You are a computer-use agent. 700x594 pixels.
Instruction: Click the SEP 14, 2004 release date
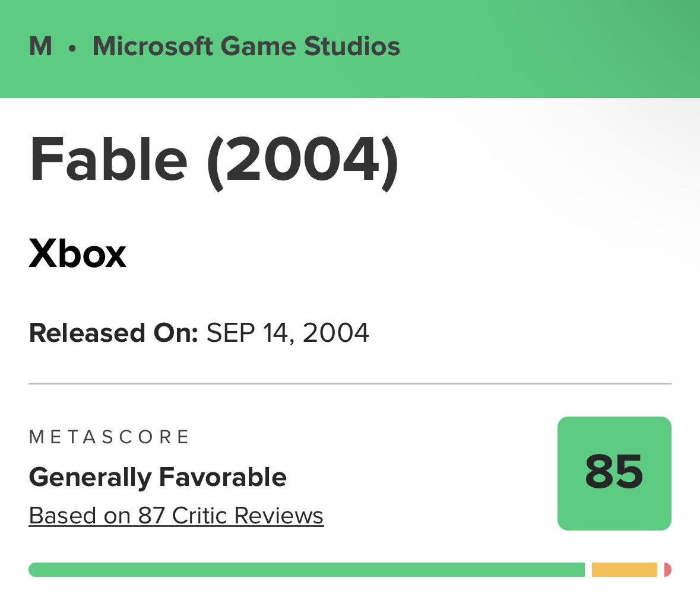(287, 333)
